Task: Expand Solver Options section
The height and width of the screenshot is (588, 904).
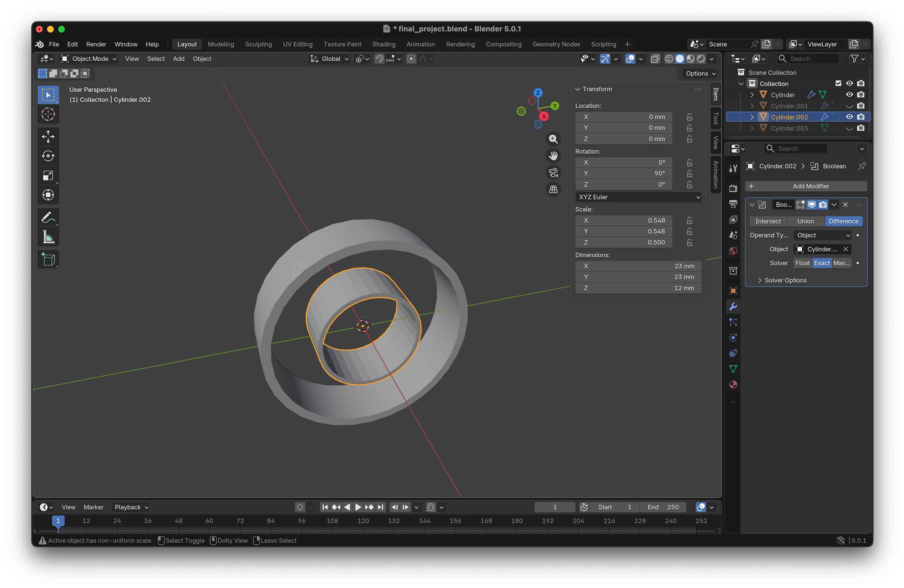Action: pyautogui.click(x=785, y=280)
